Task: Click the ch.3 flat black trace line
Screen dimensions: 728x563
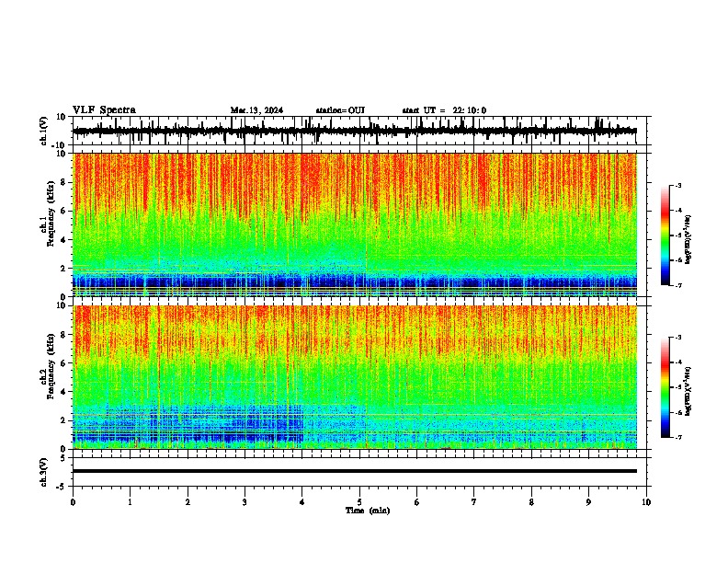Action: pos(355,471)
